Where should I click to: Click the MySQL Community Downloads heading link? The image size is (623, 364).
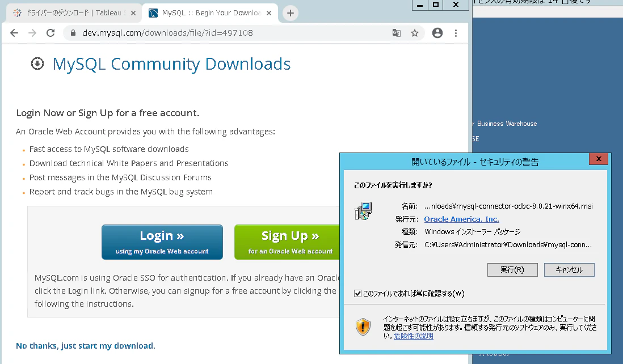172,64
